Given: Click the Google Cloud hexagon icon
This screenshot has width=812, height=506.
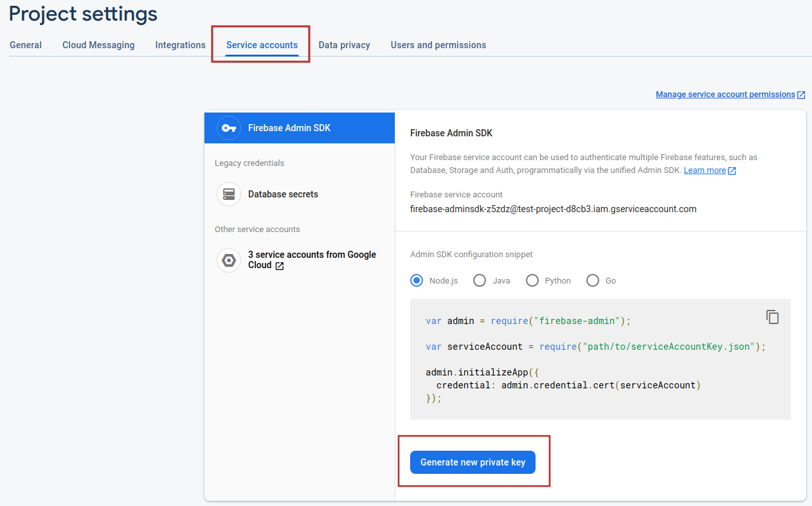Looking at the screenshot, I should click(229, 260).
